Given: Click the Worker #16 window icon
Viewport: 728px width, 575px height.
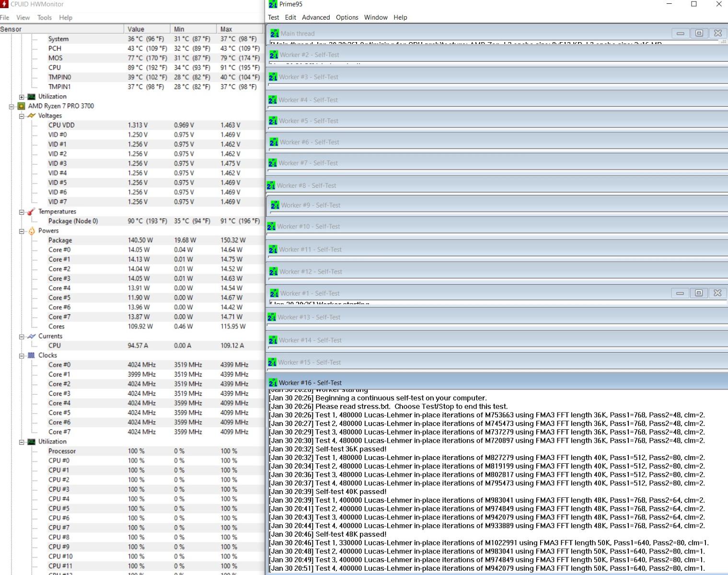Looking at the screenshot, I should pyautogui.click(x=273, y=382).
